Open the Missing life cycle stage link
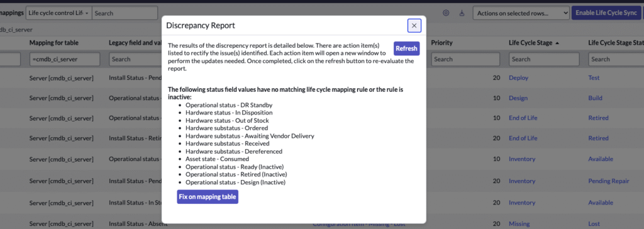Screen dimensions: 644x229 519,224
